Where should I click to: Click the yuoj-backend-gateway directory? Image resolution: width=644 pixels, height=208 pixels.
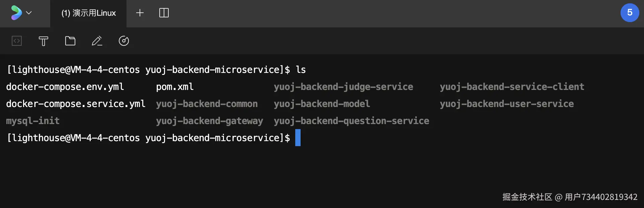[x=210, y=121]
